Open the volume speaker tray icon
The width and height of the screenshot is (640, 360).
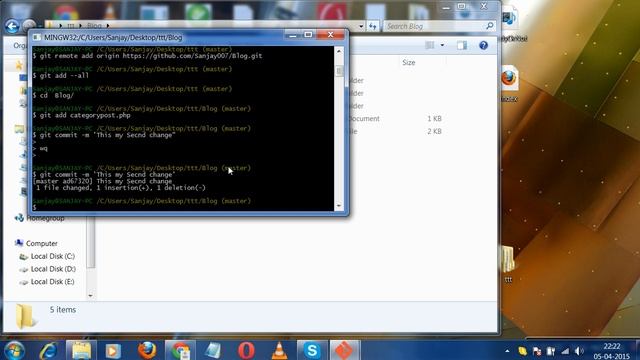(579, 351)
